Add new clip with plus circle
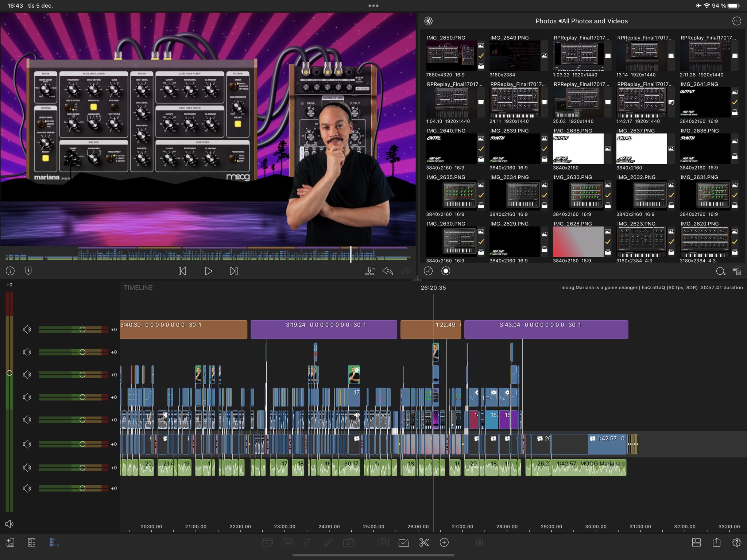The image size is (747, 560). pyautogui.click(x=444, y=542)
